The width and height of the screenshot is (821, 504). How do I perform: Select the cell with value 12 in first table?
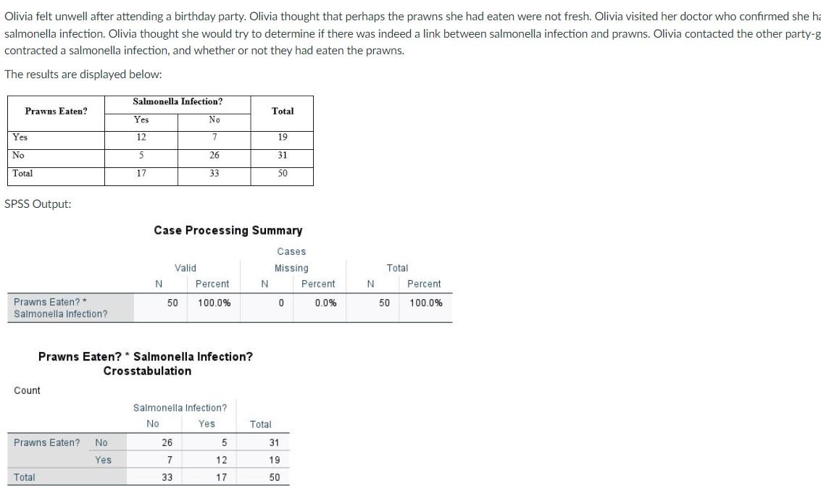(x=141, y=137)
